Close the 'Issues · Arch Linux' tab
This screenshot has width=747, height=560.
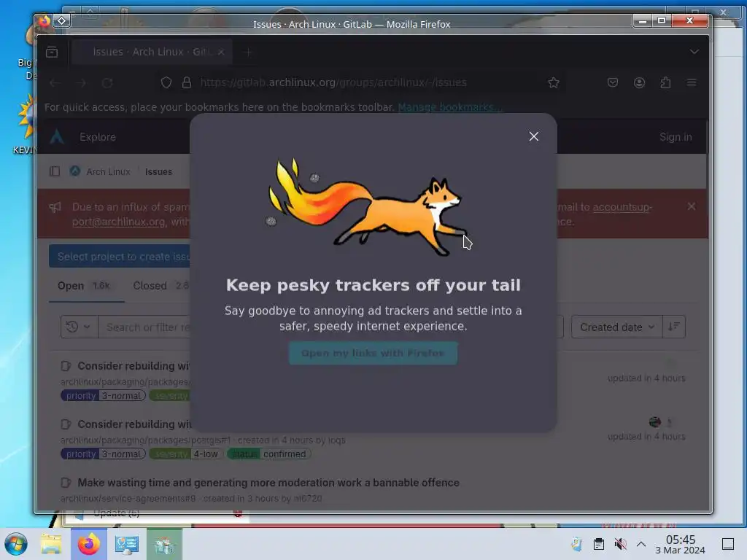pyautogui.click(x=221, y=52)
